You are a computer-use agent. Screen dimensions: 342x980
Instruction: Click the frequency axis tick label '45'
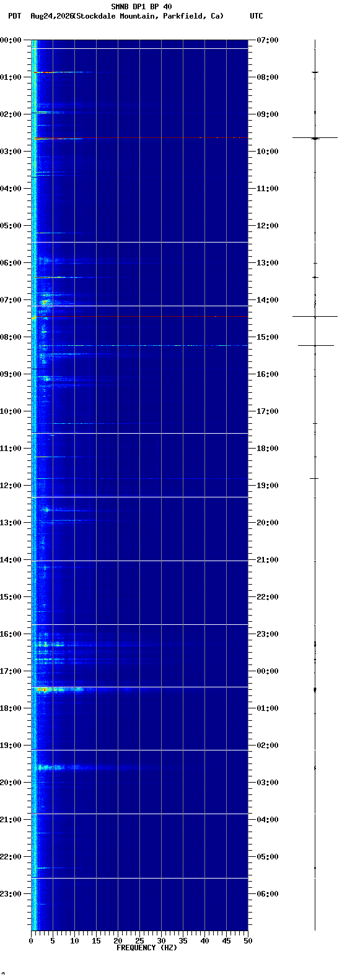(226, 941)
